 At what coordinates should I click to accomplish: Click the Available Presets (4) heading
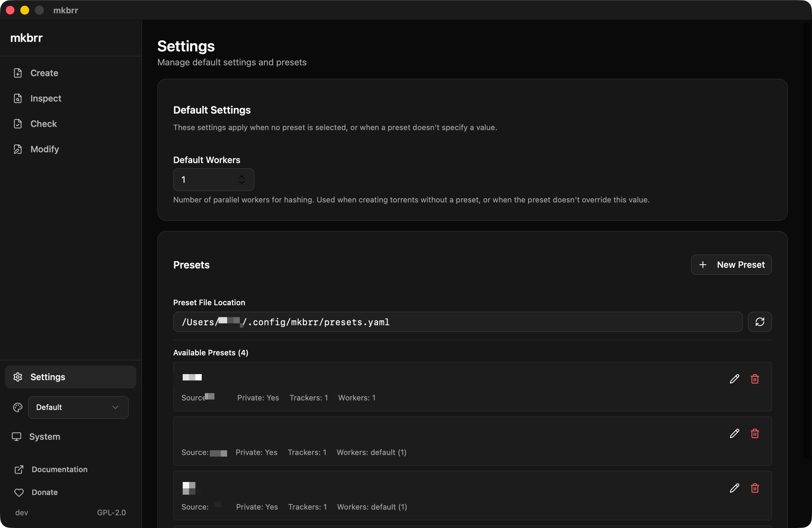(211, 353)
